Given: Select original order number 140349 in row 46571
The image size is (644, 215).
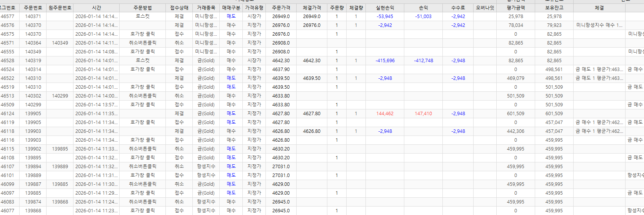Looking at the screenshot, I should 60,43.
